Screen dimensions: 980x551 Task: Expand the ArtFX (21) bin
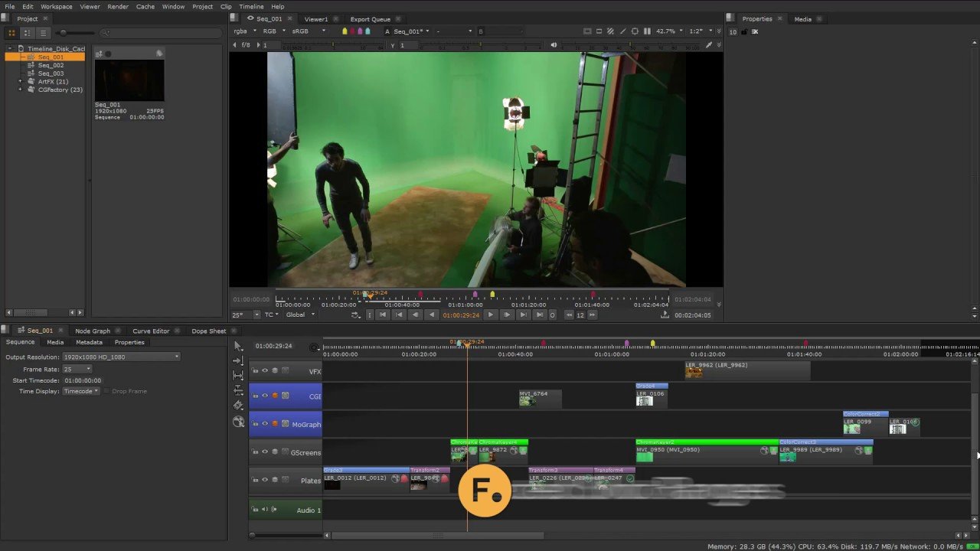click(21, 82)
